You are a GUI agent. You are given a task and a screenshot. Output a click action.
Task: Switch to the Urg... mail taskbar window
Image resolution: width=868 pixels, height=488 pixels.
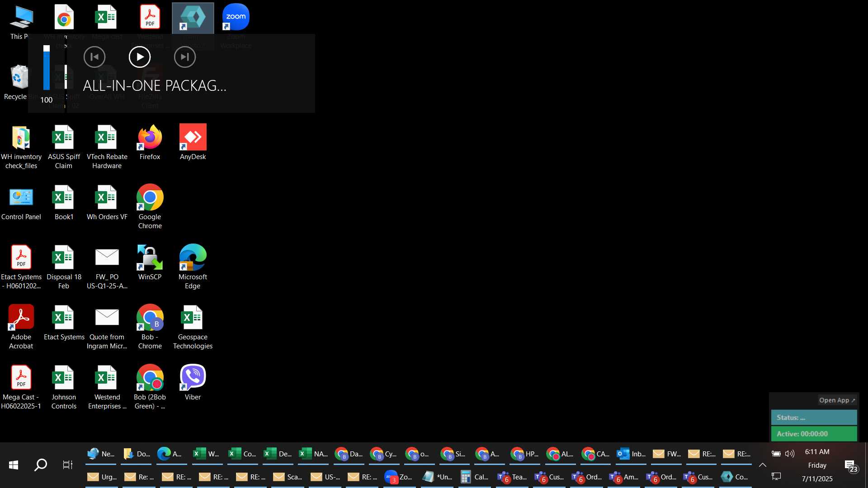coord(102,477)
